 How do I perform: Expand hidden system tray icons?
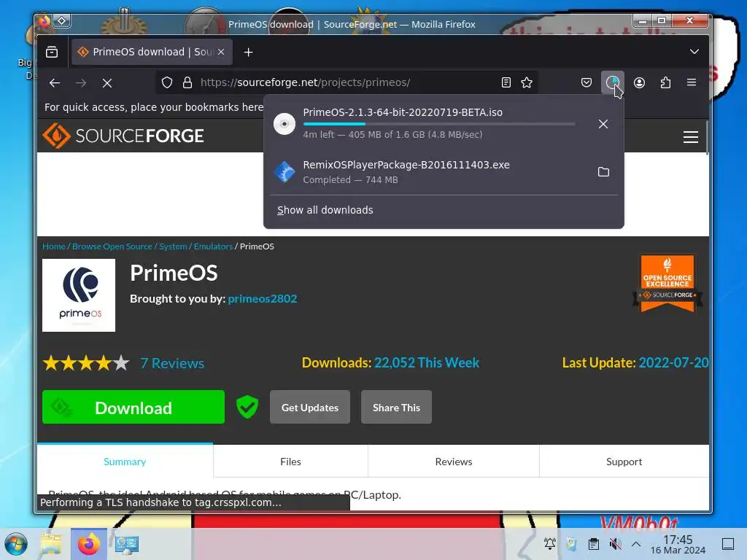click(x=636, y=544)
